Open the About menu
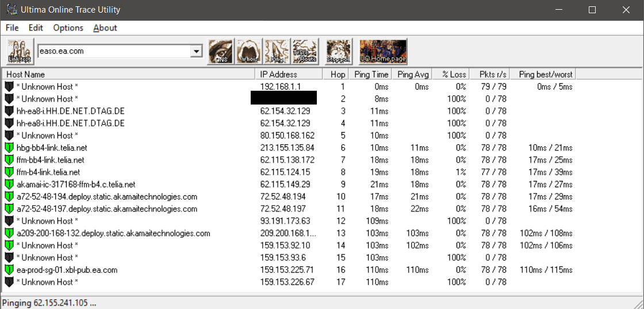Viewport: 644px width, 309px height. click(105, 28)
